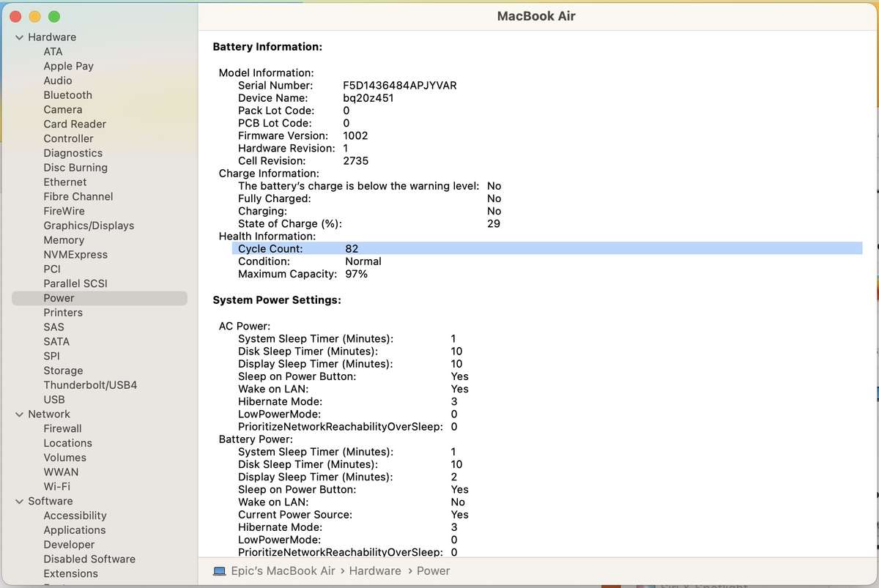The width and height of the screenshot is (879, 588).
Task: Click the yellow minimize window button
Action: point(34,16)
